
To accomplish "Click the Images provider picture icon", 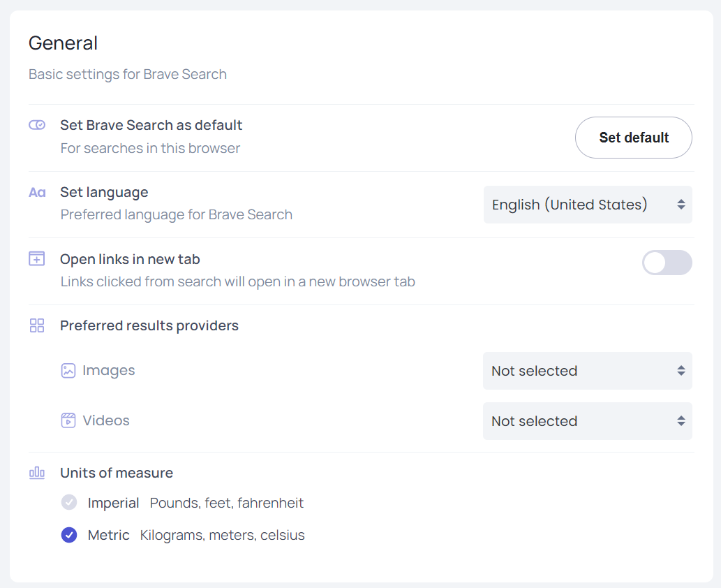I will tap(68, 371).
